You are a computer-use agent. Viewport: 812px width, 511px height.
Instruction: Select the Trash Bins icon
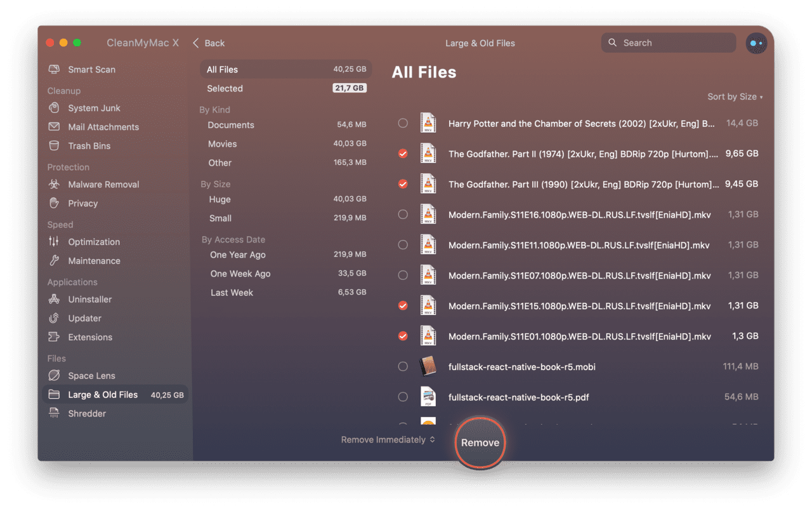(55, 145)
